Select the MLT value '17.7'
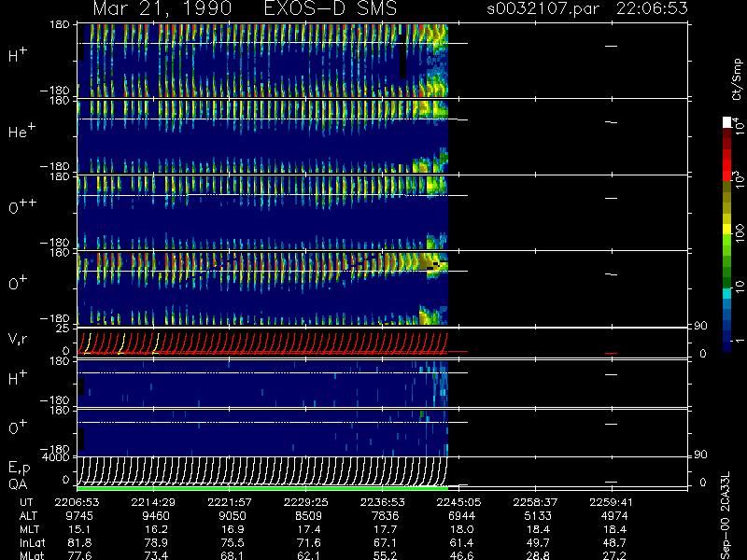Image resolution: width=747 pixels, height=560 pixels. point(385,529)
